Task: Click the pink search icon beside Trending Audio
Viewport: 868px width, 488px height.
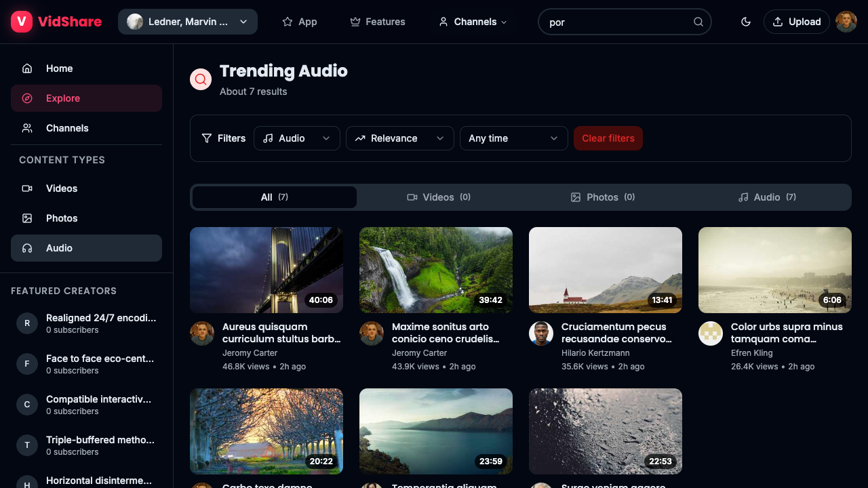Action: point(201,79)
